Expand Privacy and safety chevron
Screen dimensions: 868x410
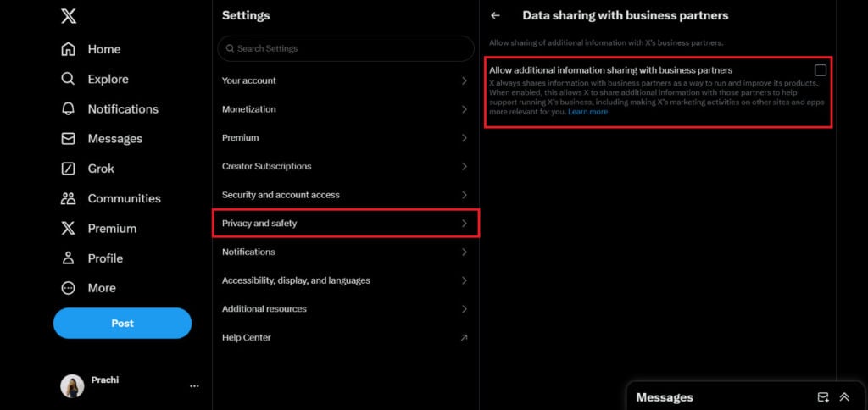coord(464,224)
